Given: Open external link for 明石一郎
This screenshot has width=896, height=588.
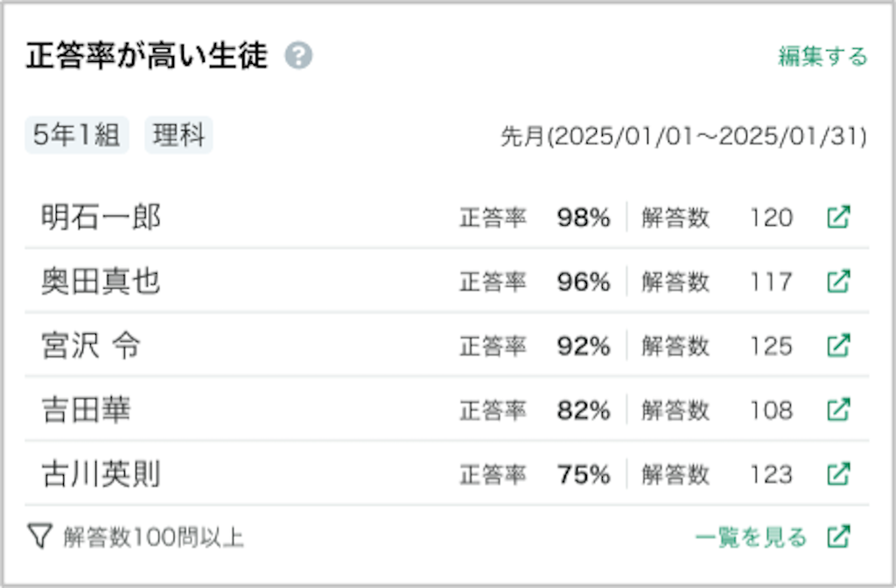Looking at the screenshot, I should (x=839, y=217).
